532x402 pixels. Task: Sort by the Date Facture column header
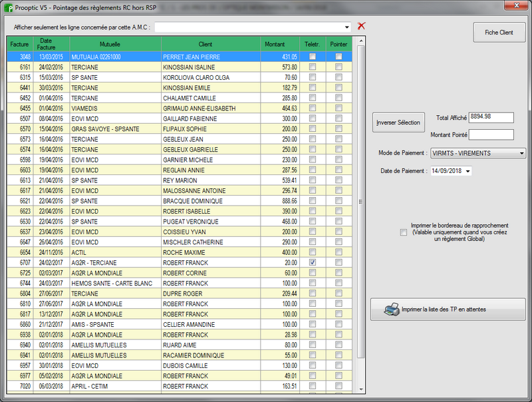pos(52,44)
